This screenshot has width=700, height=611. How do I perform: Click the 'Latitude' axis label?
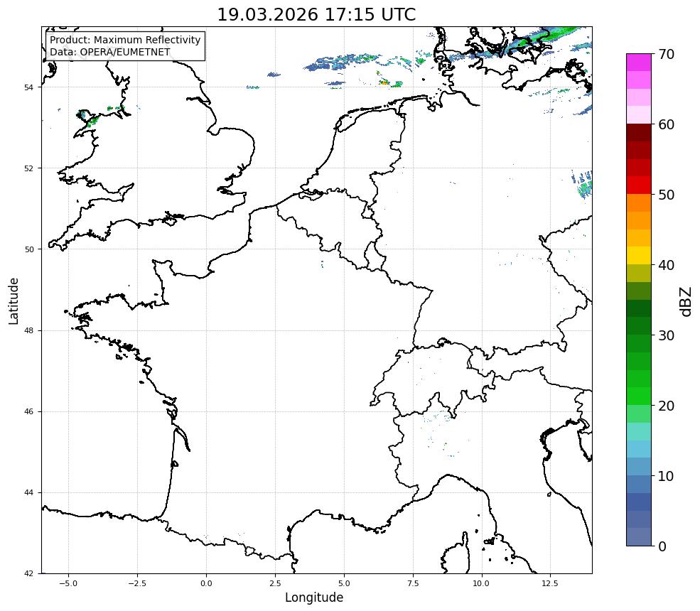pos(14,301)
